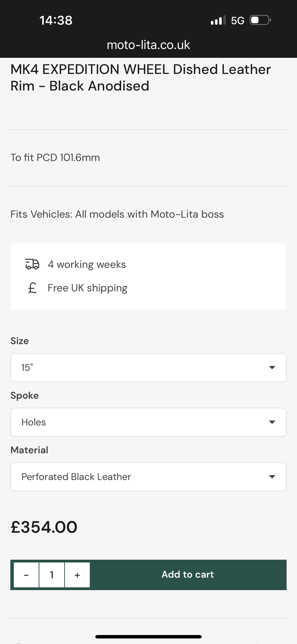
Task: Tap the home indicator bar
Action: [148, 636]
